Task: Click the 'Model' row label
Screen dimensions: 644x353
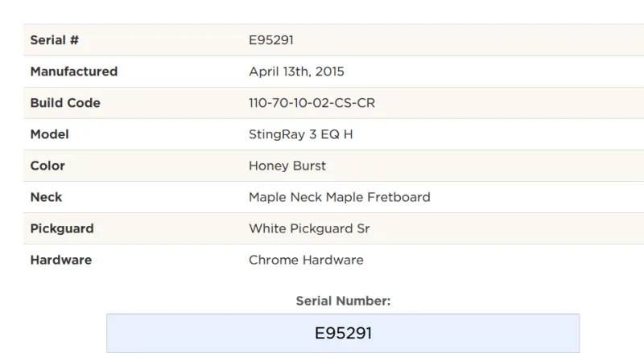Action: click(x=49, y=134)
